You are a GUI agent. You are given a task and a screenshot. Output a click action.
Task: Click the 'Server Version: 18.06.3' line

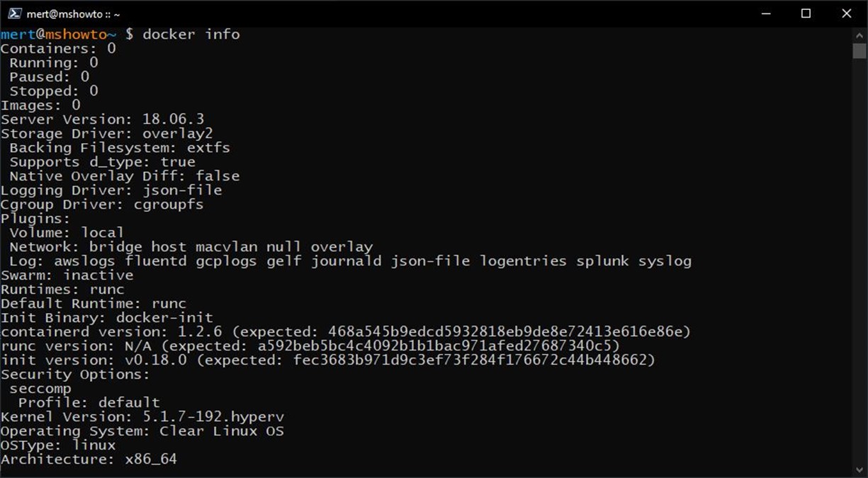(103, 119)
